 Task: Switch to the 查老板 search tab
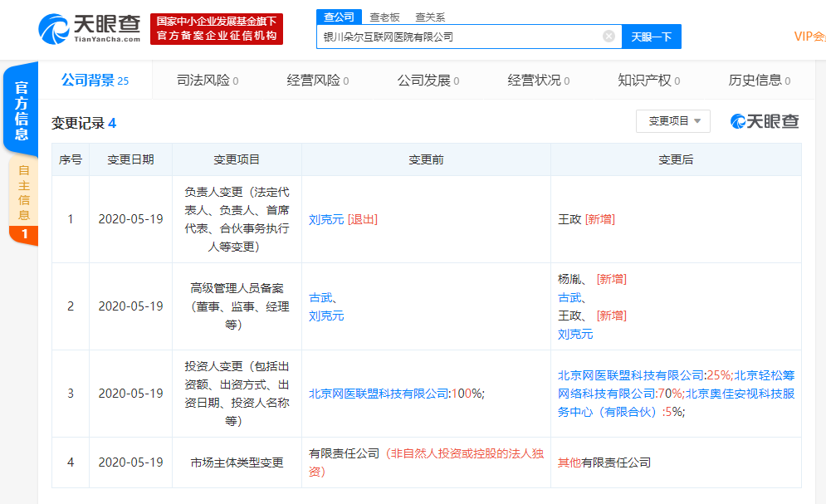click(384, 16)
